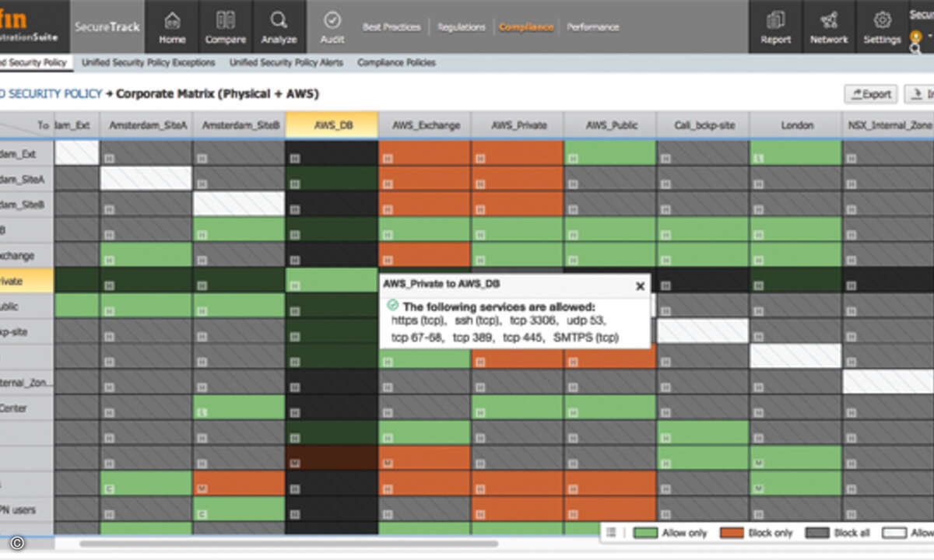The image size is (934, 560).
Task: Click the green check icon in the services popup
Action: click(x=392, y=306)
